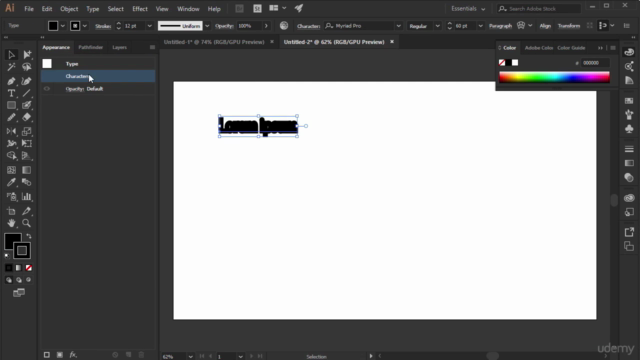
Task: Click the rocket GPU performance icon
Action: point(299,8)
